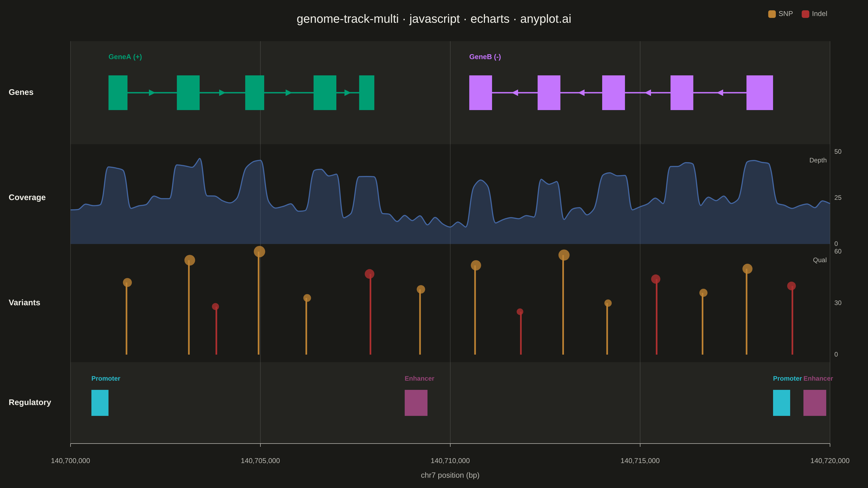Image resolution: width=868 pixels, height=488 pixels.
Task: Click the second GeneA exon box
Action: pyautogui.click(x=188, y=93)
